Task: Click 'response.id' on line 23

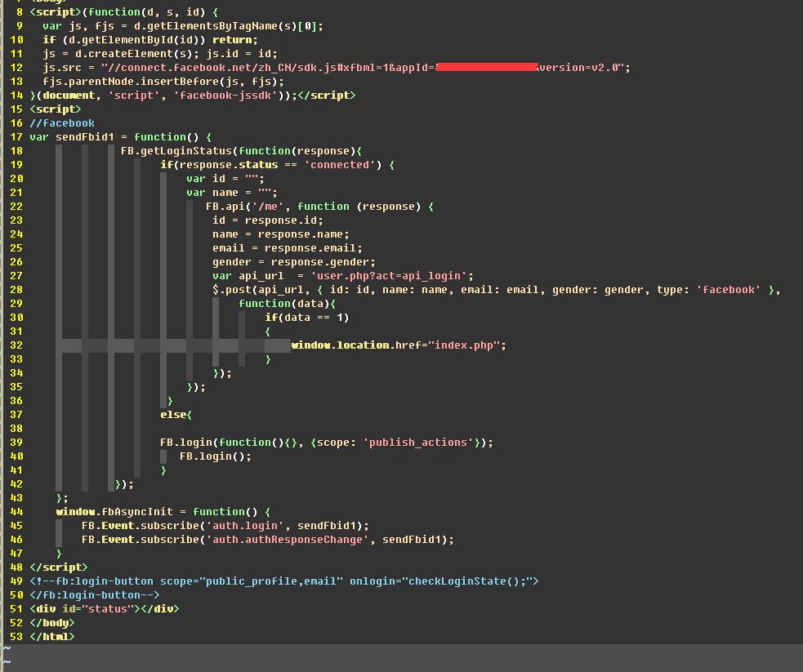Action: tap(281, 220)
